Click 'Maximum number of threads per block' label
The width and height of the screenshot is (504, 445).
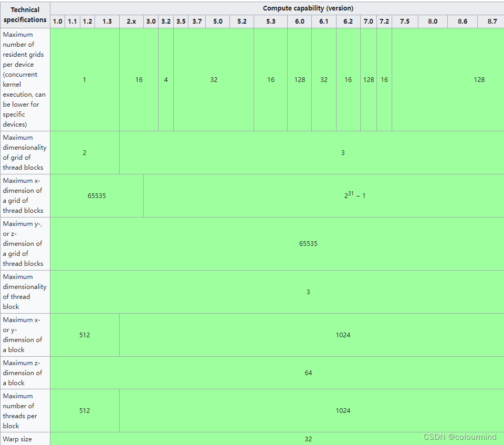25,410
